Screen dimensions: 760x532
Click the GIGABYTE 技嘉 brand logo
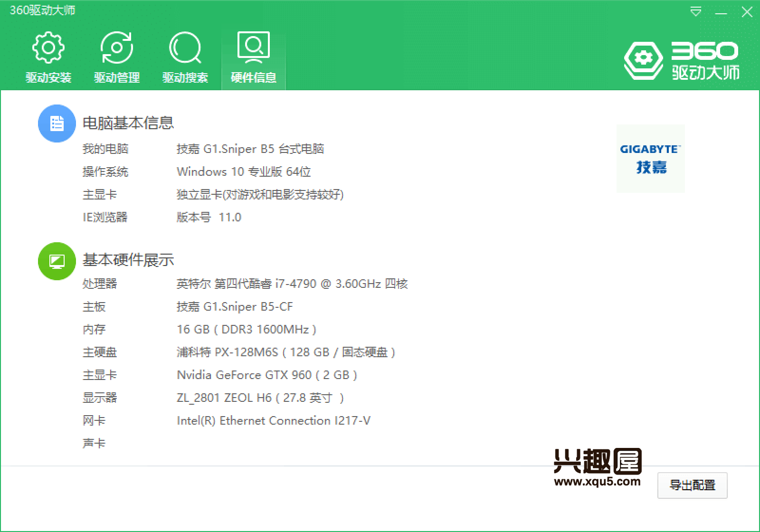click(650, 159)
